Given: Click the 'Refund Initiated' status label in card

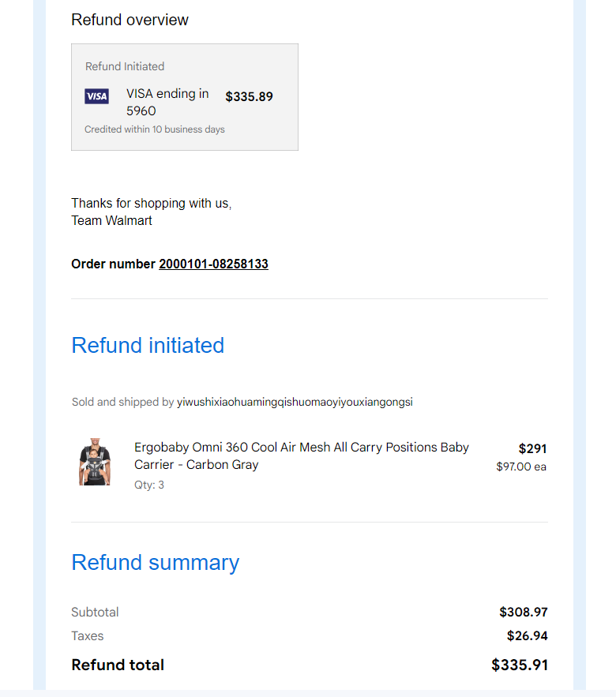Looking at the screenshot, I should click(x=125, y=66).
